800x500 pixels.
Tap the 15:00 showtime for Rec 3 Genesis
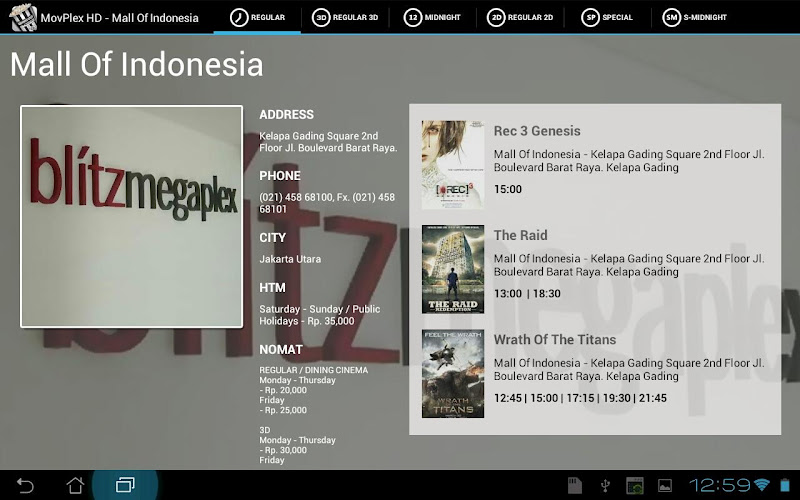508,189
